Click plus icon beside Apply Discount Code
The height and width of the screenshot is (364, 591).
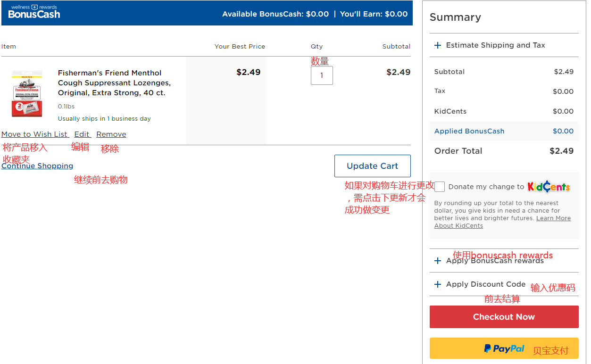point(438,284)
